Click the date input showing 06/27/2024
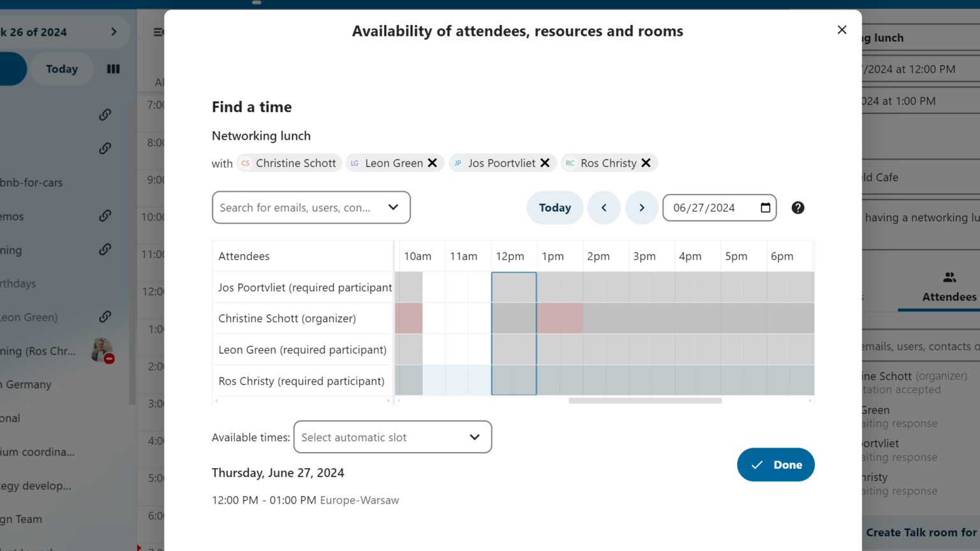 (708, 207)
